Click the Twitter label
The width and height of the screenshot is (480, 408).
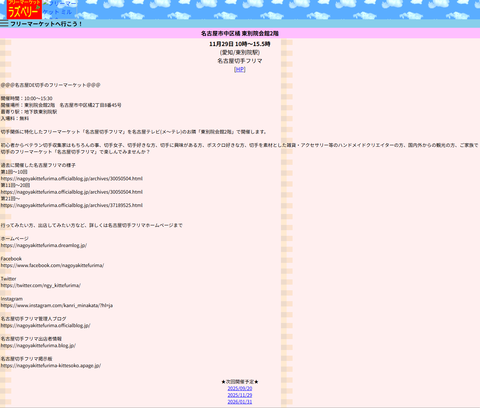click(8, 279)
